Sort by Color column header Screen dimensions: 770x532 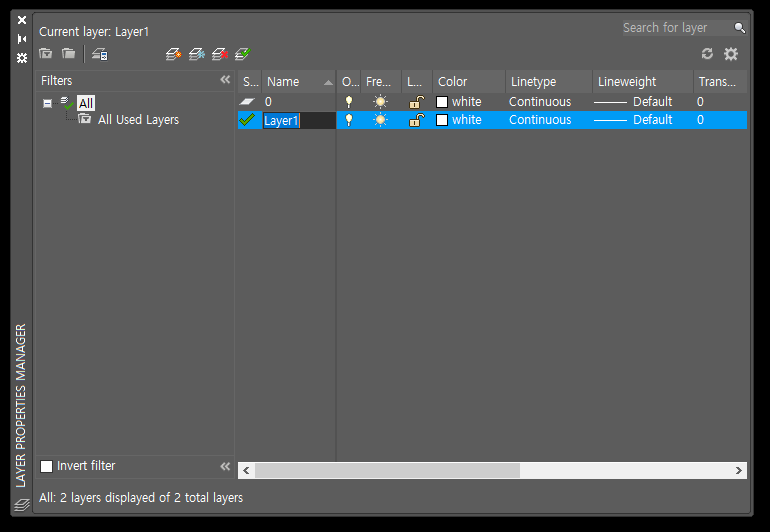pyautogui.click(x=469, y=82)
